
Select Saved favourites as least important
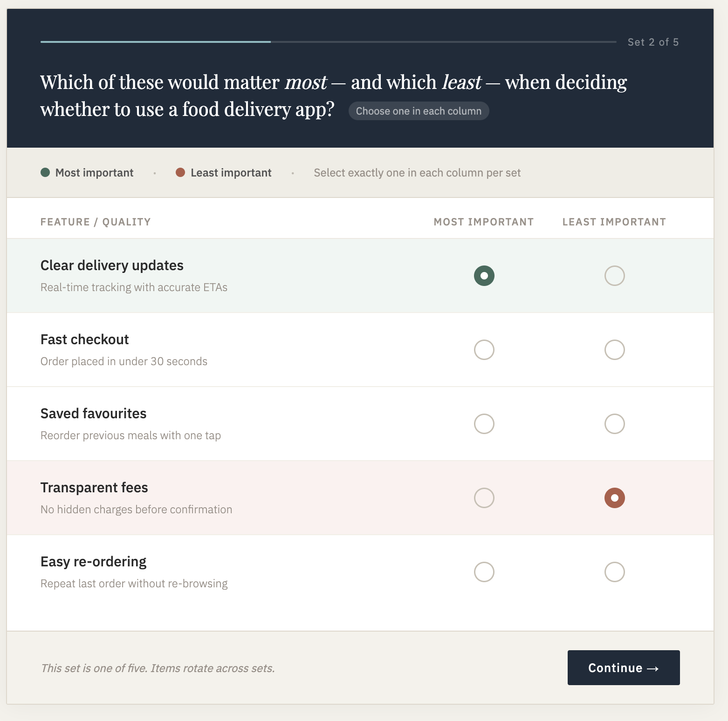coord(614,424)
